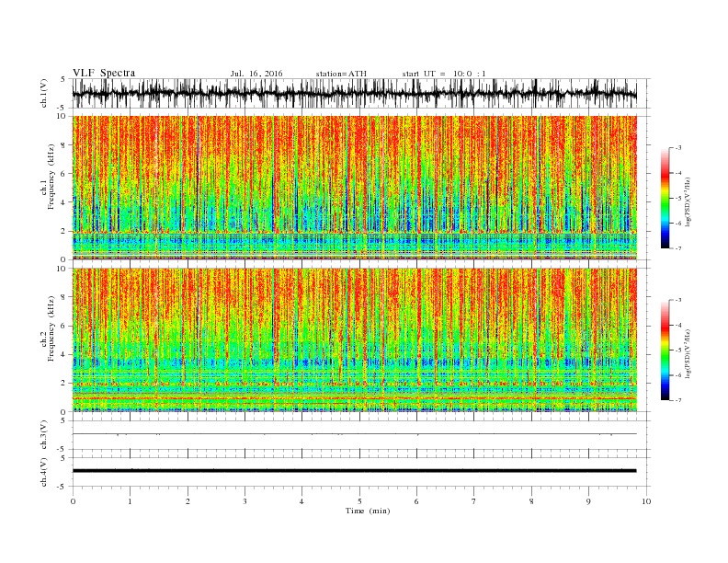Click the flat ch.3 voltage trace
Viewport: 728px width, 563px height.
[x=354, y=434]
